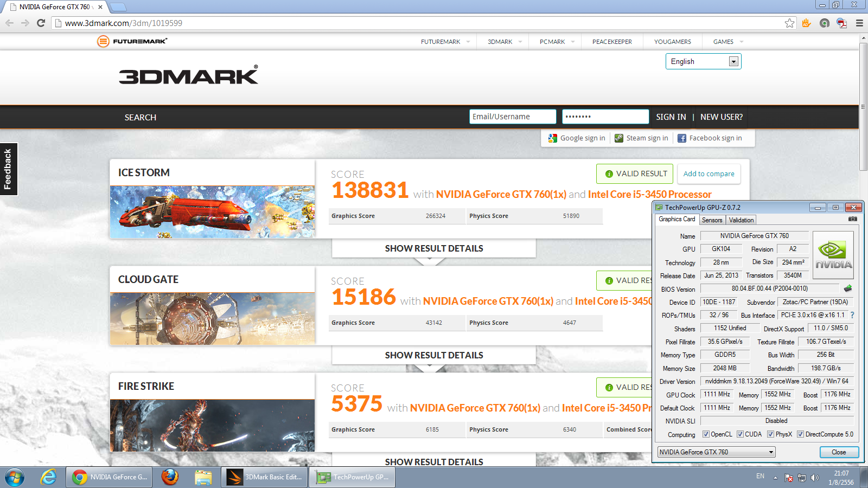Open the Feedback side tab
This screenshot has height=488, width=868.
click(8, 169)
